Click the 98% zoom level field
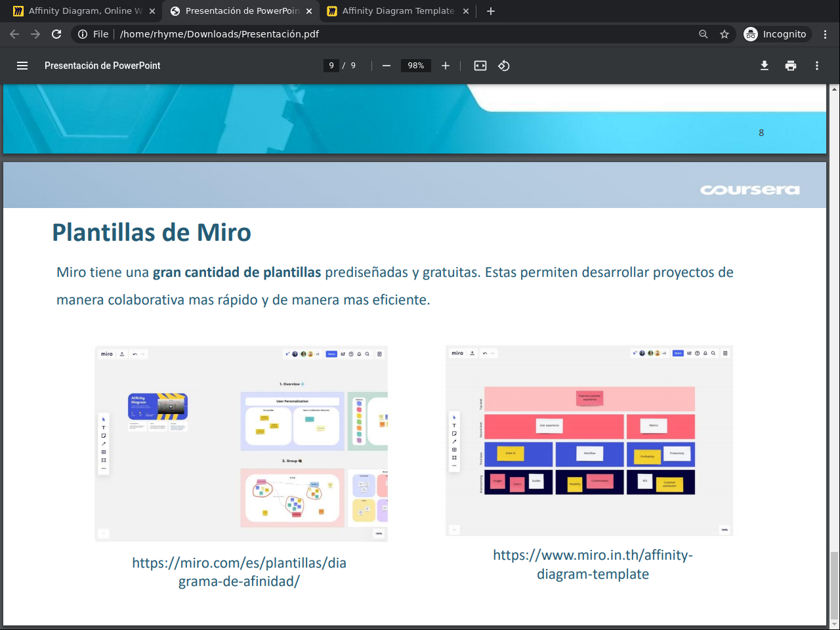Screen dimensions: 840x630 416,66
